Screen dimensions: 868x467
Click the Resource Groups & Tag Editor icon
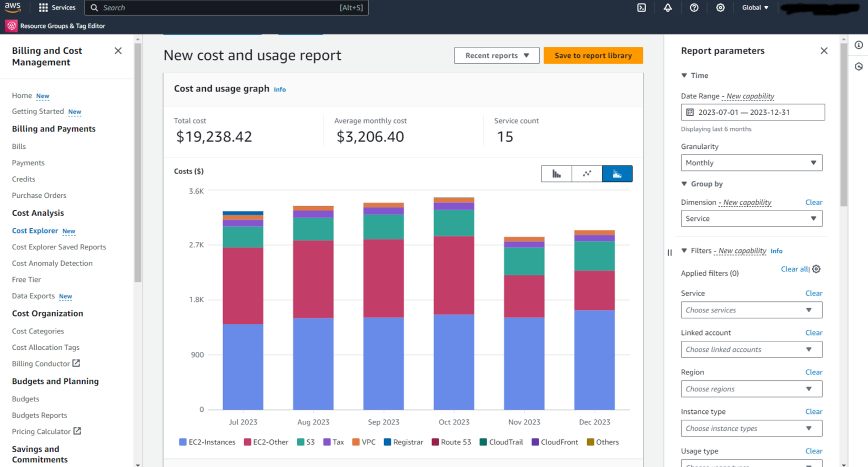[11, 26]
